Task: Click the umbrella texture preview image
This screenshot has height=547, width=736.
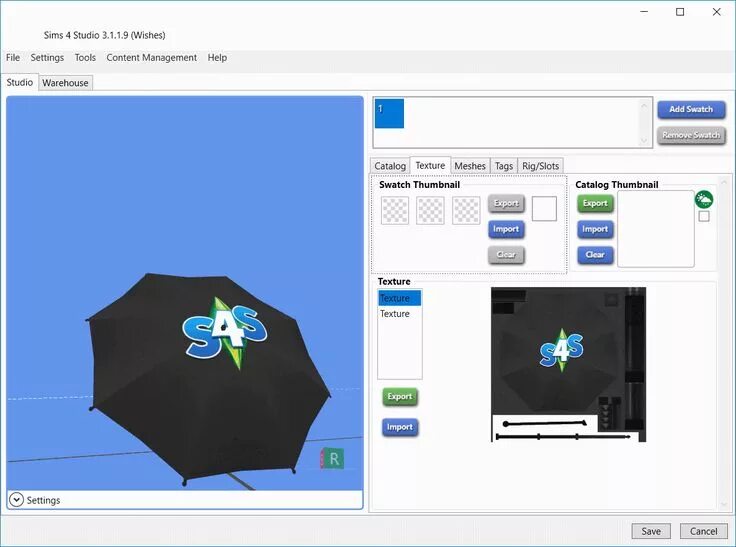Action: (568, 365)
